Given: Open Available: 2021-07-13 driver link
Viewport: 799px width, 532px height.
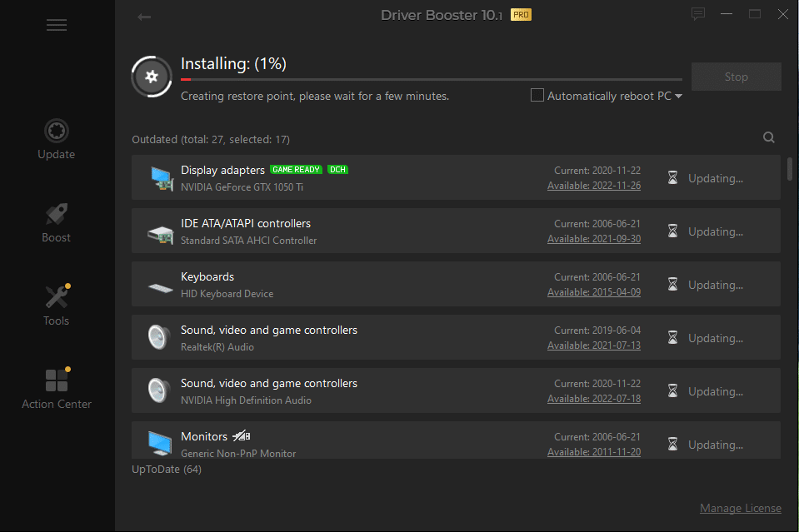Looking at the screenshot, I should click(594, 346).
